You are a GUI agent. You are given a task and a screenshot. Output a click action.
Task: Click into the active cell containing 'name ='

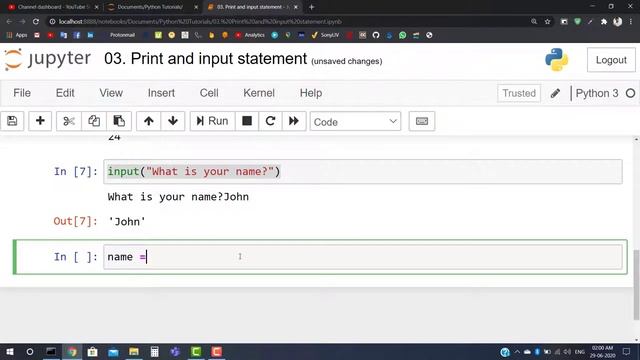363,257
